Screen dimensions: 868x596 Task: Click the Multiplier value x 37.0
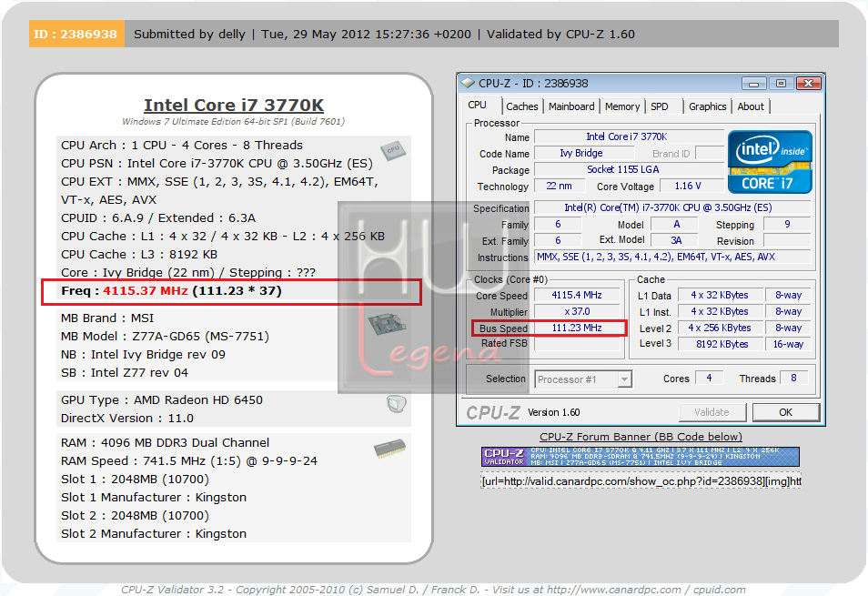(x=577, y=311)
